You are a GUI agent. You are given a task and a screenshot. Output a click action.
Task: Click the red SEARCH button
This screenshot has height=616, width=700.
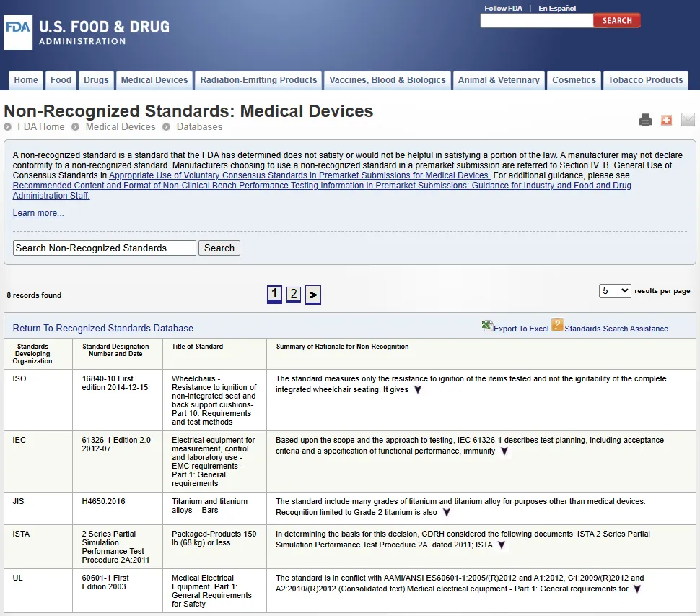click(x=616, y=20)
